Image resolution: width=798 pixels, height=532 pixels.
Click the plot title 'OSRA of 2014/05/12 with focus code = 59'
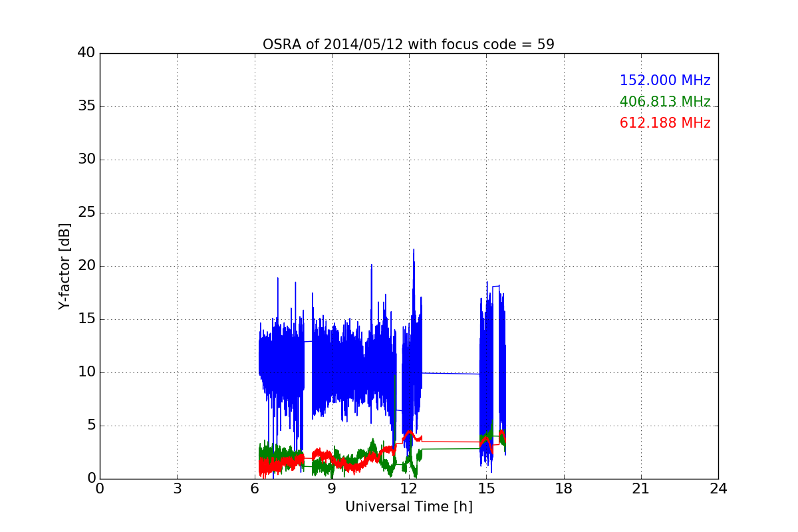[x=408, y=45]
